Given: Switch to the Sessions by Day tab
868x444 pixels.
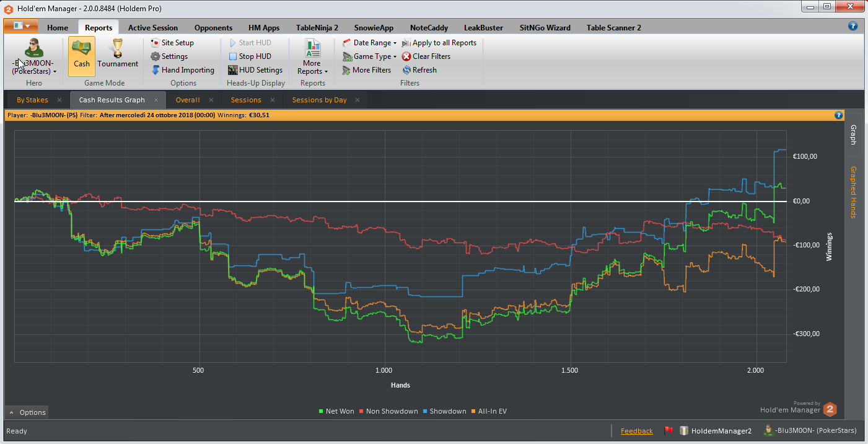Looking at the screenshot, I should pyautogui.click(x=319, y=100).
